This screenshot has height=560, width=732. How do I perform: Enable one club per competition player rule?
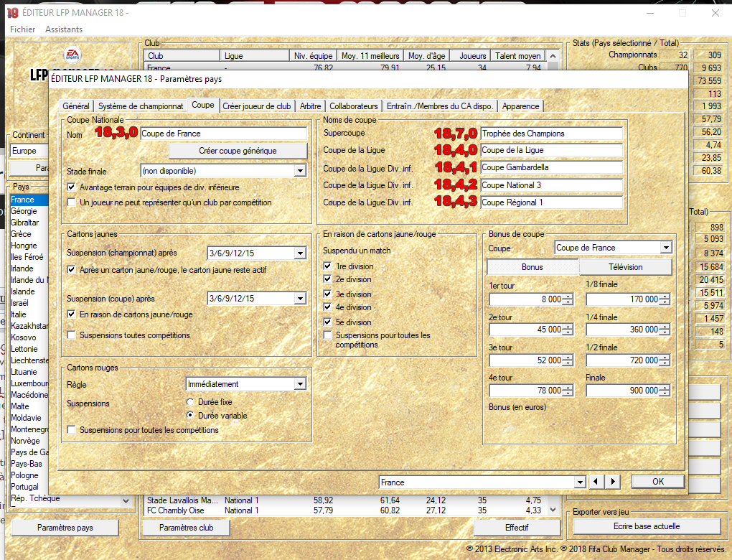click(72, 202)
